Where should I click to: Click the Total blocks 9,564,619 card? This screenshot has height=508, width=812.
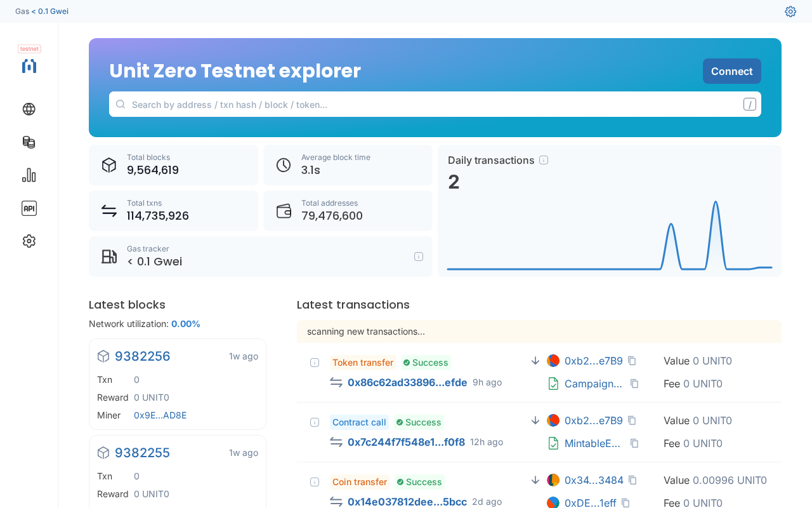pos(173,165)
